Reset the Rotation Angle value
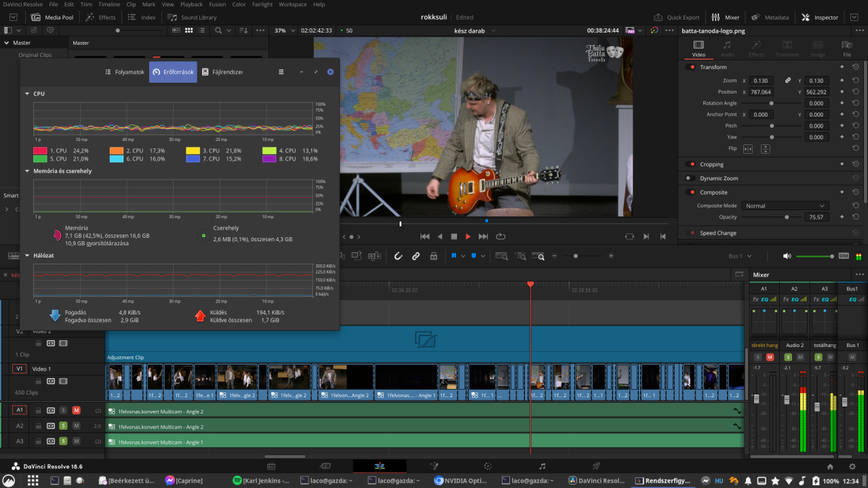This screenshot has width=868, height=488. coord(856,103)
